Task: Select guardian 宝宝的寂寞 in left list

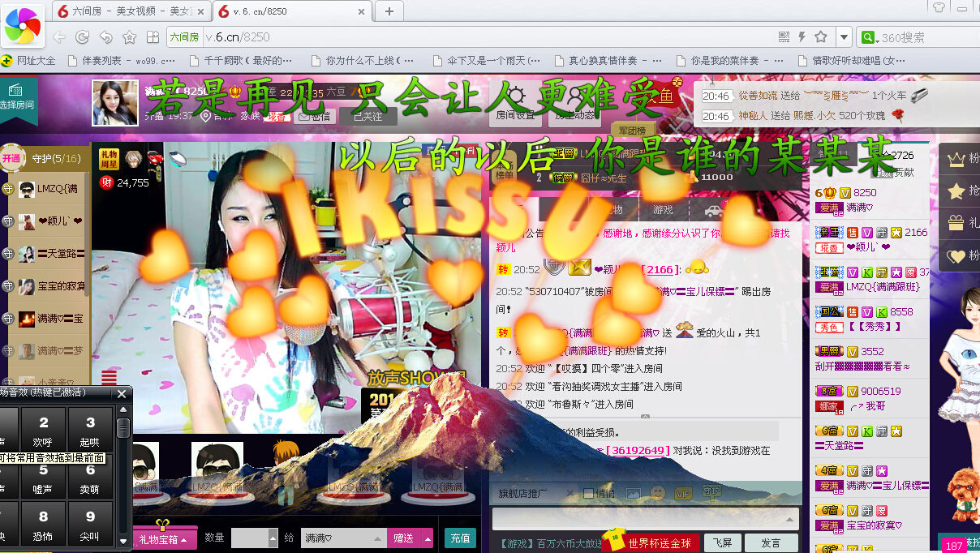Action: 44,286
